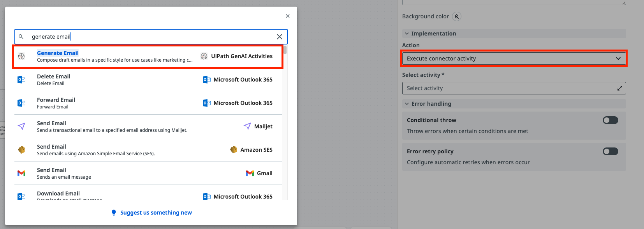Enable the Error retry policy toggle
This screenshot has height=229, width=644.
point(611,151)
